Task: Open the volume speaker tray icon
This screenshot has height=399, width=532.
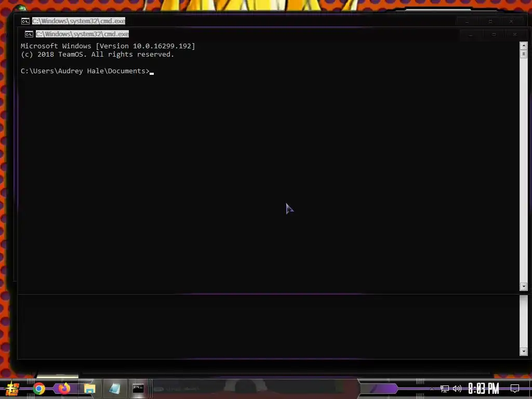Action: pos(457,389)
